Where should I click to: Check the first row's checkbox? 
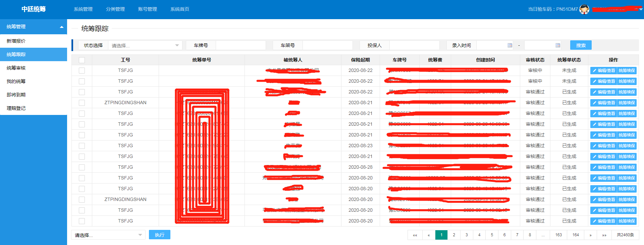pyautogui.click(x=82, y=71)
